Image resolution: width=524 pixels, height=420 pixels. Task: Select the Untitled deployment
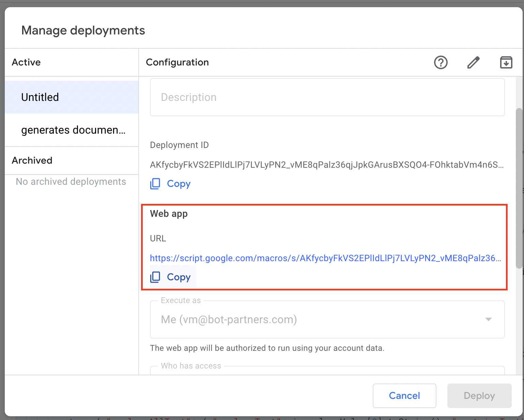point(72,97)
